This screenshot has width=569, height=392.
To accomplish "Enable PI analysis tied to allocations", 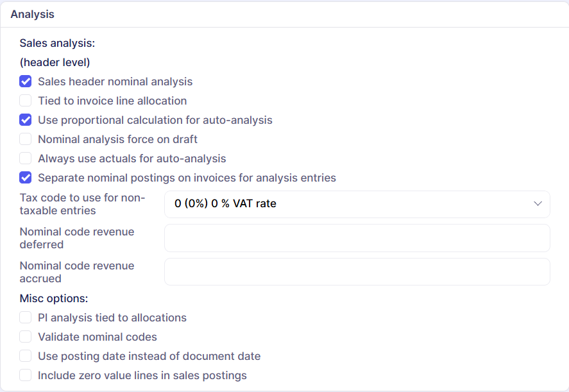I will tap(26, 318).
